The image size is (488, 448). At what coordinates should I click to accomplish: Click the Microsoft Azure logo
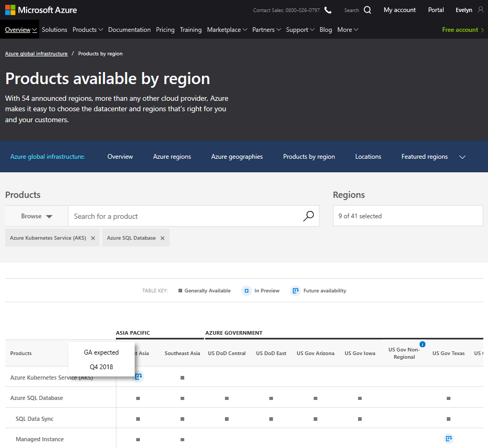point(41,10)
